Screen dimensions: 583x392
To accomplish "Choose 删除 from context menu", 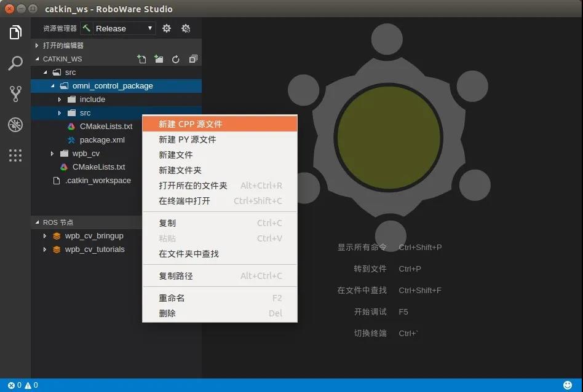I will tap(220, 313).
